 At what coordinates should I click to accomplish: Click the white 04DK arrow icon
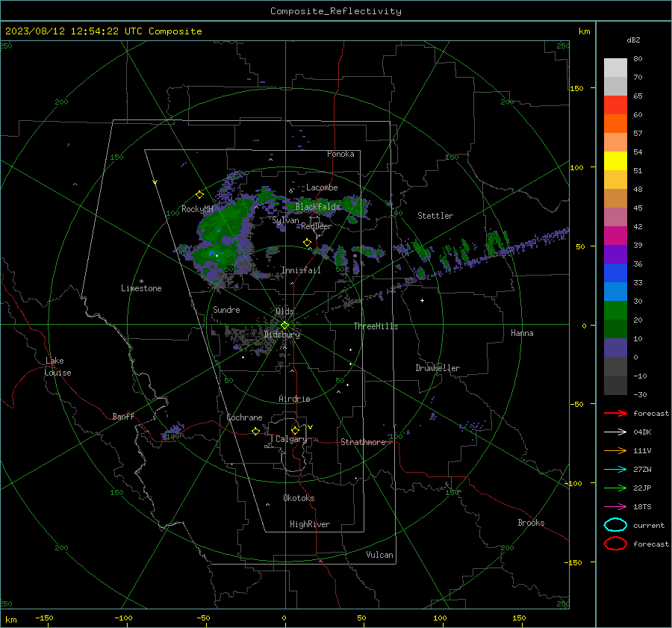[615, 432]
